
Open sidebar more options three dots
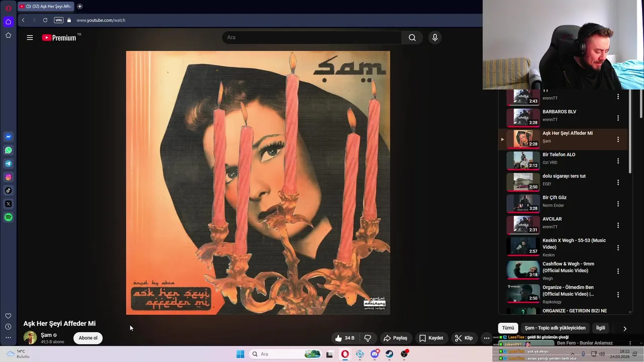coord(8,338)
